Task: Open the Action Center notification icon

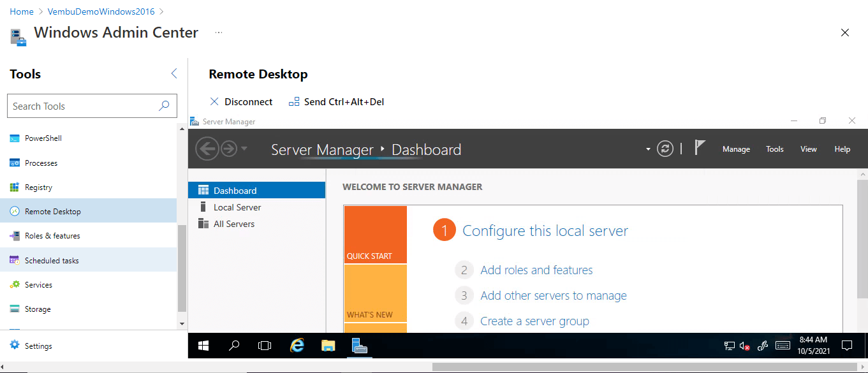Action: point(847,346)
